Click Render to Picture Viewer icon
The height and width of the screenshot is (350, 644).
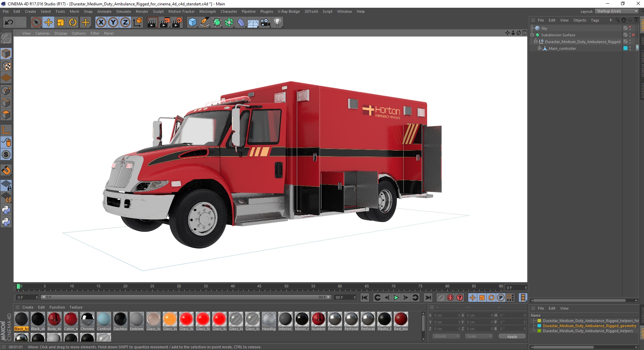point(165,23)
